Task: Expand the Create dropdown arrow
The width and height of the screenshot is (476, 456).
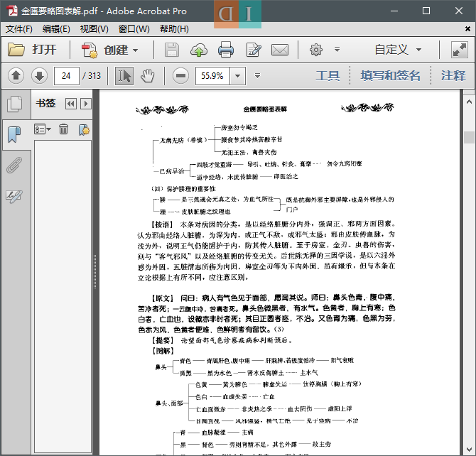Action: (136, 50)
